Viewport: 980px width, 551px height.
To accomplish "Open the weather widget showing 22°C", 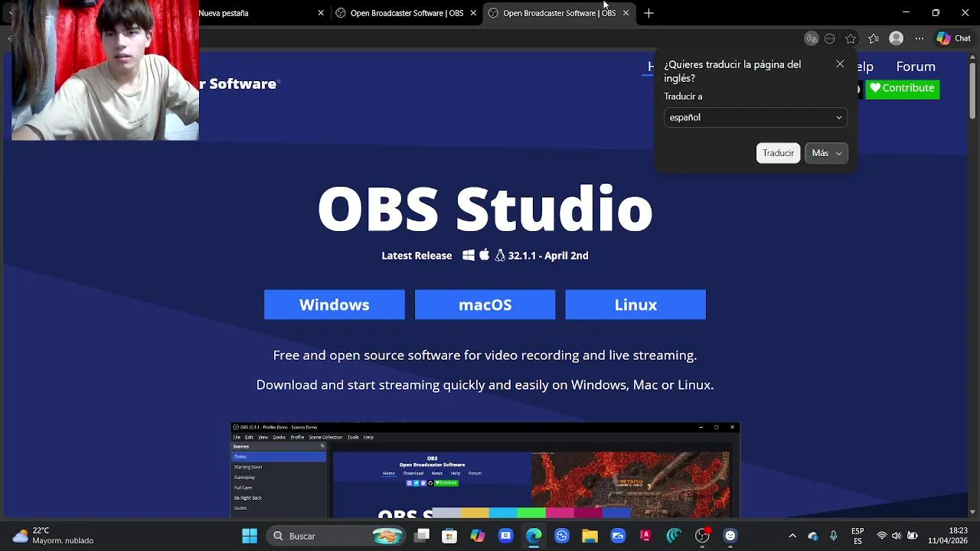I will 54,536.
